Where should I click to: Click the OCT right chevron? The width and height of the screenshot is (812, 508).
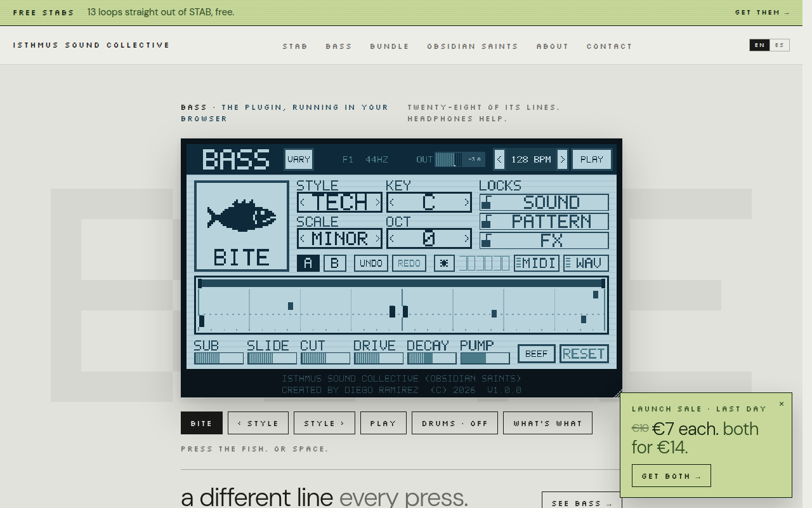467,239
